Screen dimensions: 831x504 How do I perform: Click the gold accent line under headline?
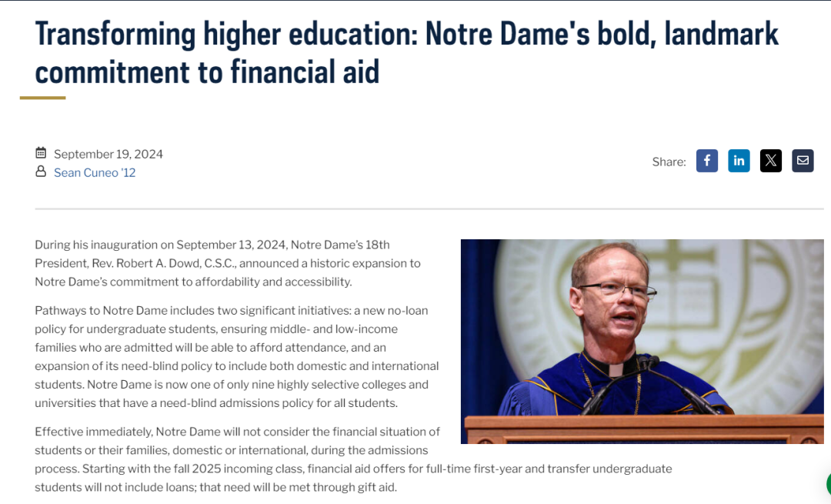43,98
